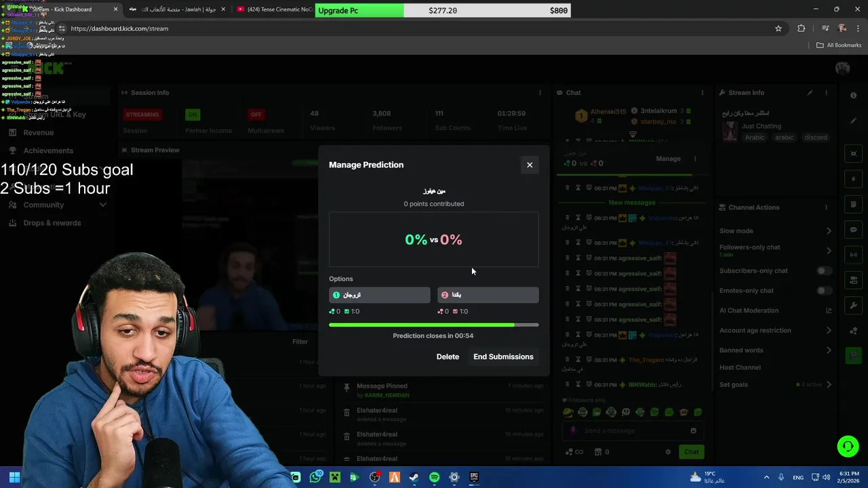Click the Arabic tag in Stream info
868x488 pixels.
[755, 138]
